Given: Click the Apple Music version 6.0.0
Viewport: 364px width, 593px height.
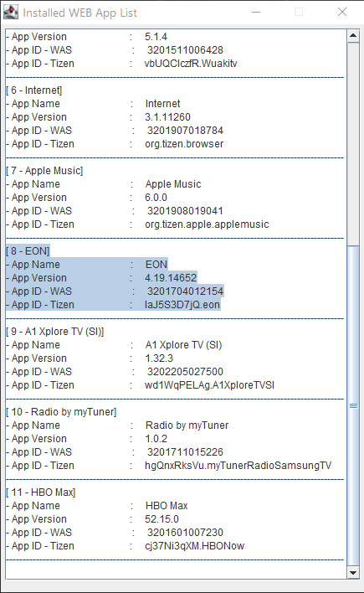Looking at the screenshot, I should pyautogui.click(x=156, y=198).
